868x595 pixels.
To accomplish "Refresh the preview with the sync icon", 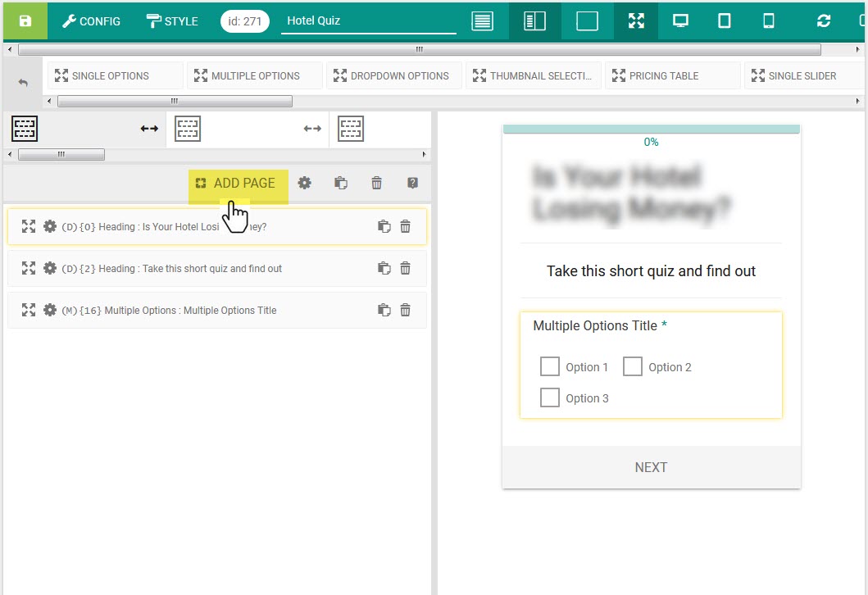I will point(824,21).
